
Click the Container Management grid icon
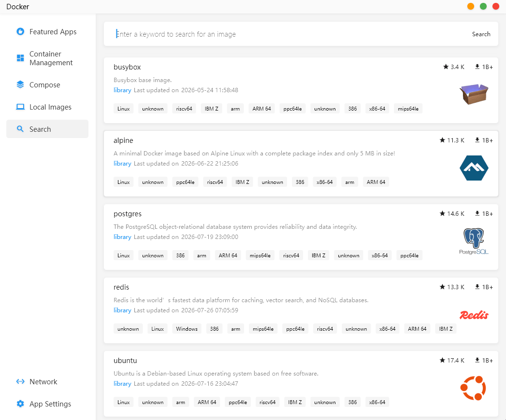click(x=20, y=58)
